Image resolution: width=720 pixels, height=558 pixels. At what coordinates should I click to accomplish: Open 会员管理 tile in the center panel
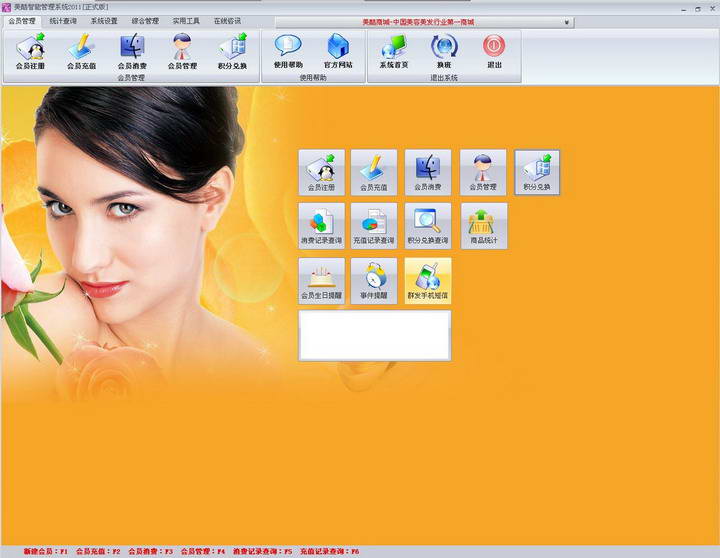(483, 173)
